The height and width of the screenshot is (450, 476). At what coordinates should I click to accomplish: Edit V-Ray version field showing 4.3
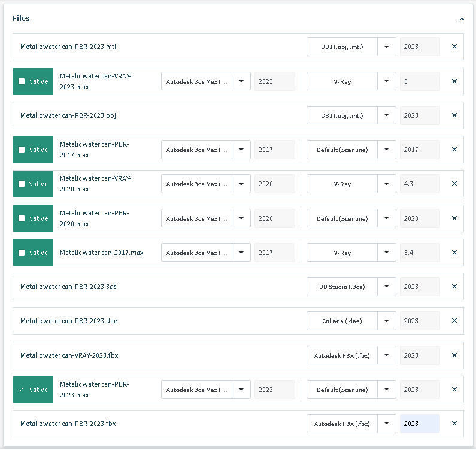tap(420, 184)
